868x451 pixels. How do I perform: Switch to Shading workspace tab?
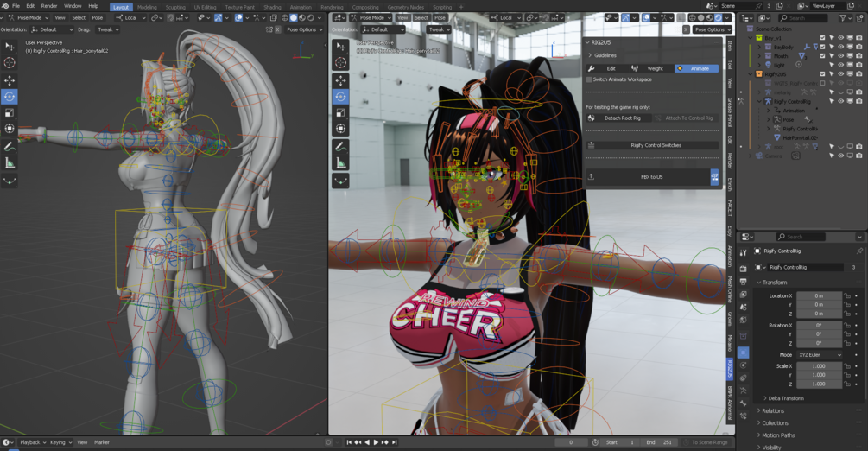click(272, 7)
